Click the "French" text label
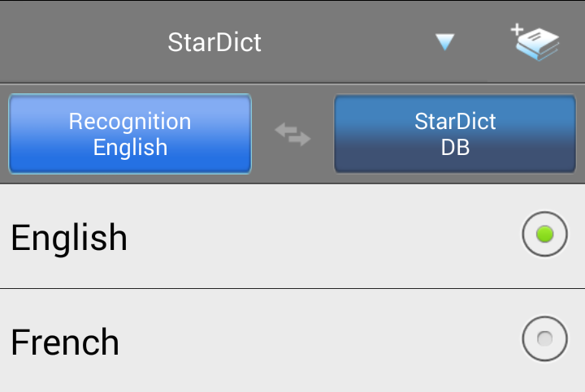 [x=65, y=342]
